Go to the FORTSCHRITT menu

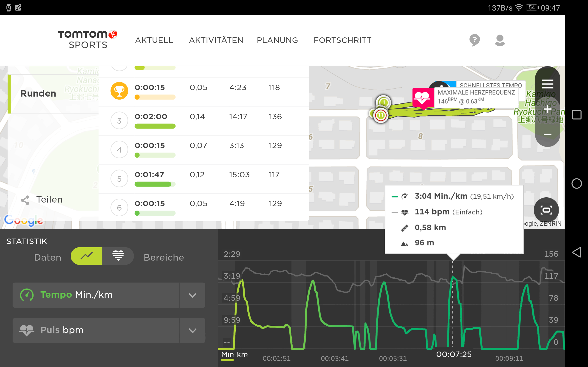coord(342,40)
